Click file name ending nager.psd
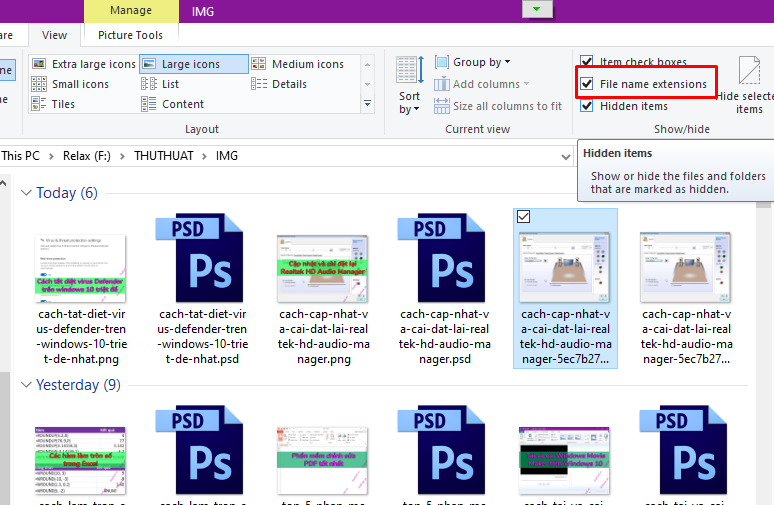The image size is (774, 505). (x=444, y=336)
